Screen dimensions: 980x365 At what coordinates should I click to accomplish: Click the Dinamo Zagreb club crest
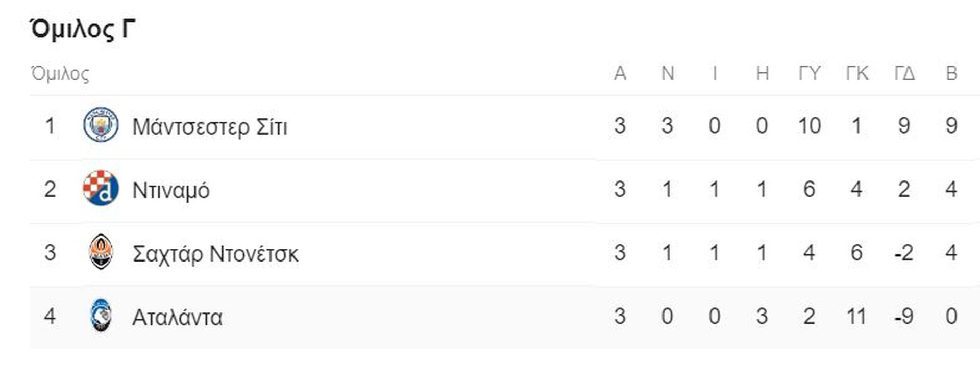tap(101, 188)
